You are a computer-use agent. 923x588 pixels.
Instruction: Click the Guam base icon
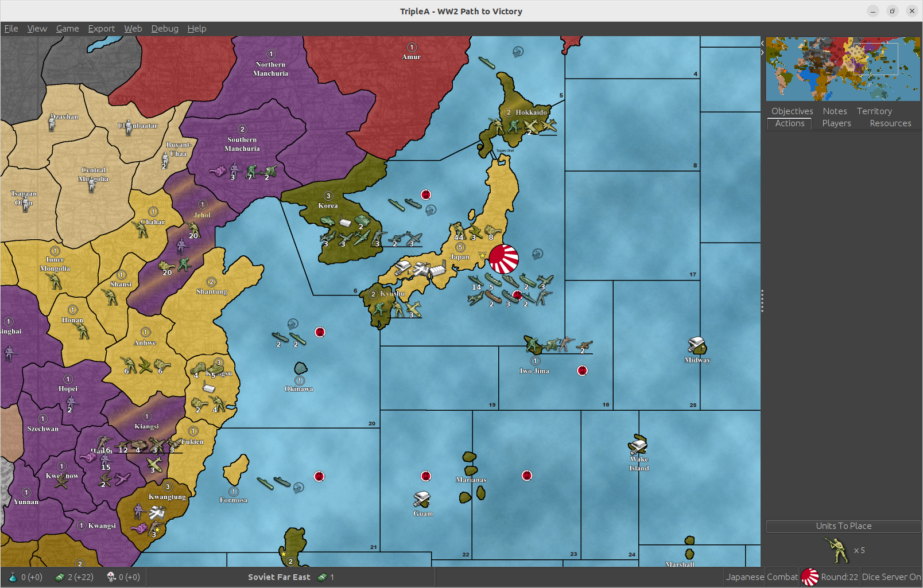point(422,499)
